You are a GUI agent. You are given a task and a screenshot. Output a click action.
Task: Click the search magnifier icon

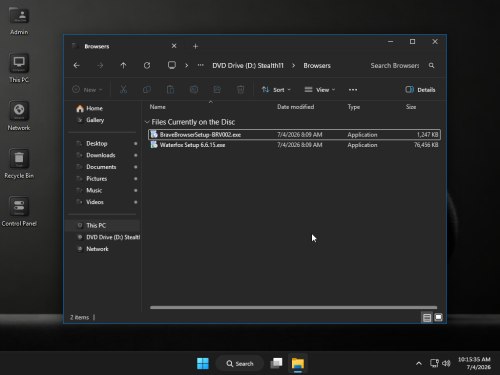(431, 65)
